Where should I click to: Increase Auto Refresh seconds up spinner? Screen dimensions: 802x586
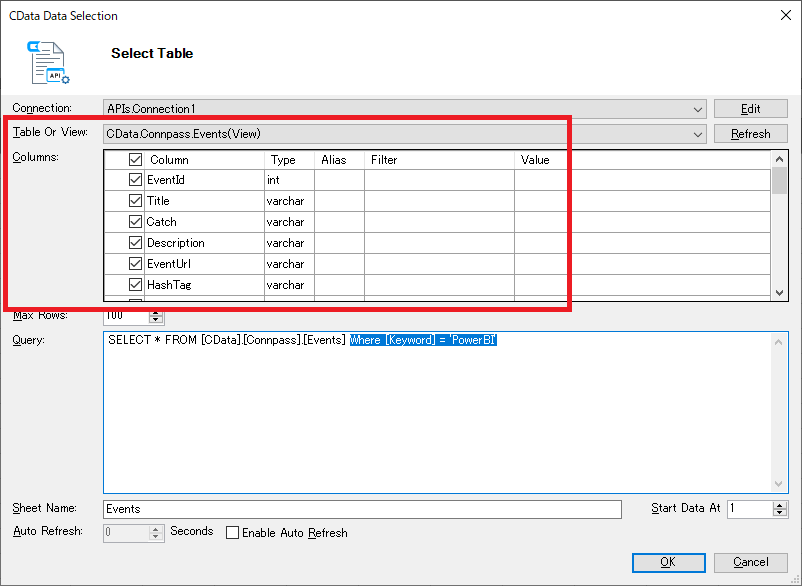pos(157,529)
